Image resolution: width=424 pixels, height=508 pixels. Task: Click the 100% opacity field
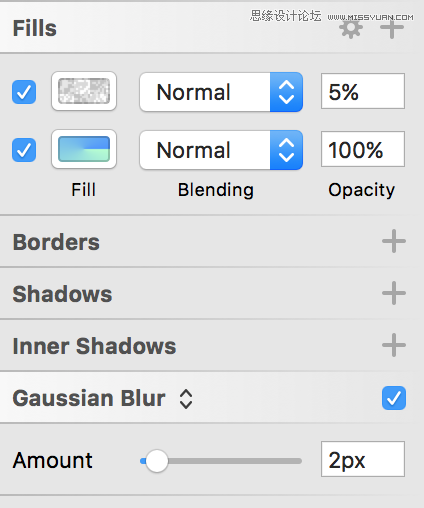[x=363, y=149]
